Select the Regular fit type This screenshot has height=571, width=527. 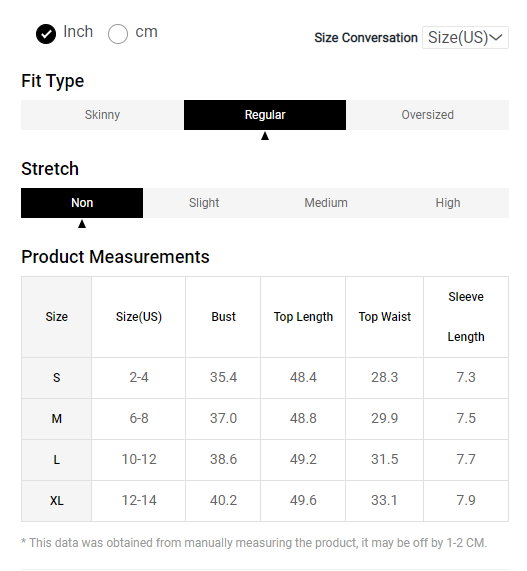tap(265, 115)
